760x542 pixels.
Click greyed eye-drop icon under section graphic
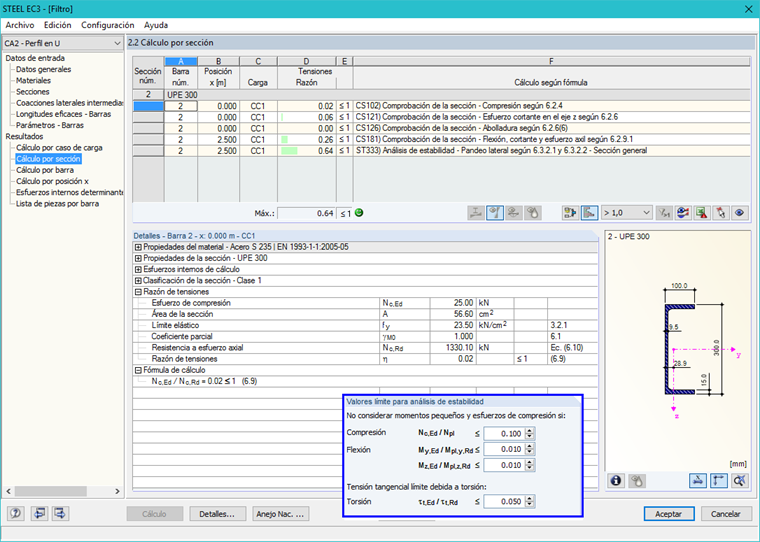click(637, 480)
